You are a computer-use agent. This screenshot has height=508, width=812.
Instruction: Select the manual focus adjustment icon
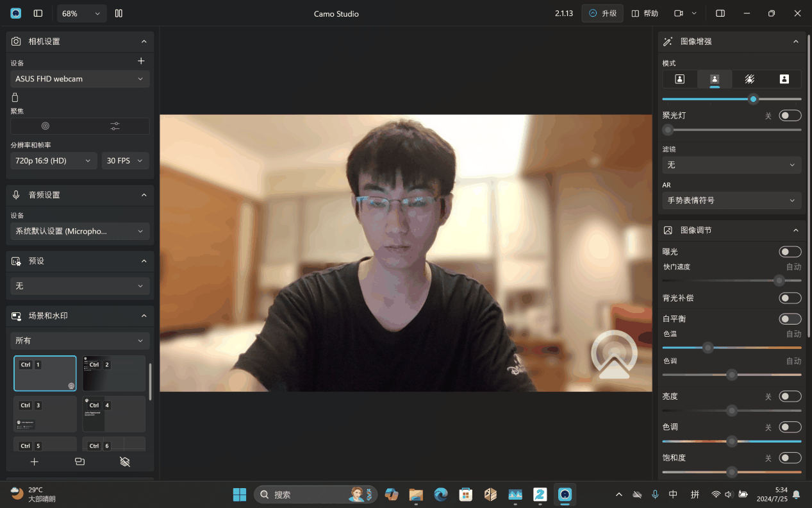114,126
